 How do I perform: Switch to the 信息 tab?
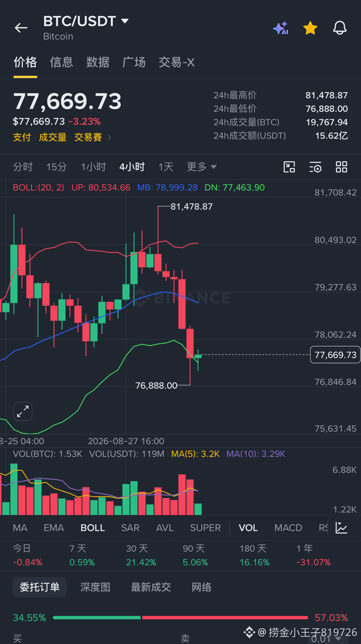click(x=61, y=62)
